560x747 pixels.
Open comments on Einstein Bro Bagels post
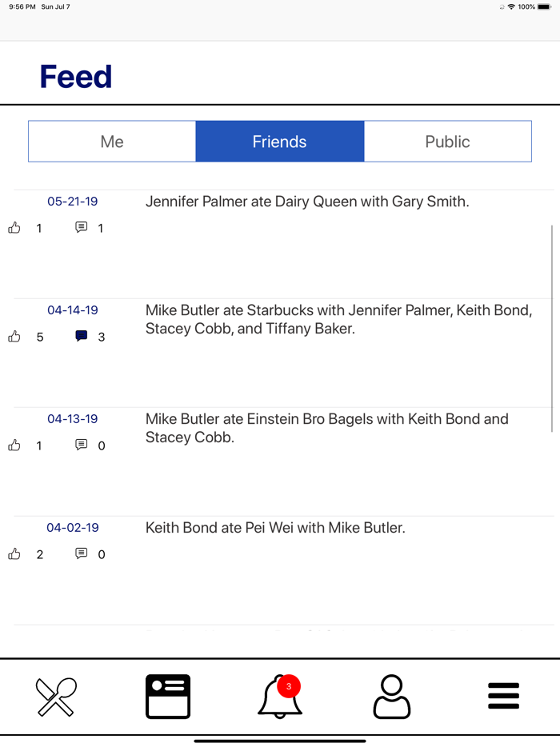(82, 445)
